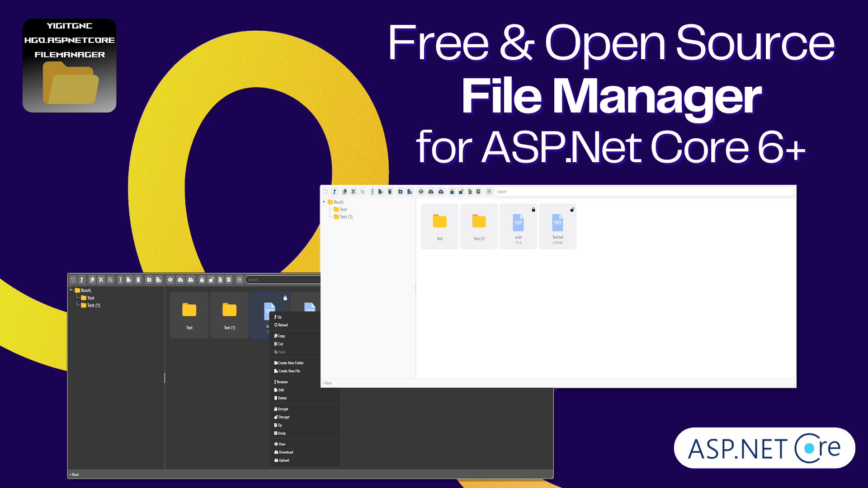Click Delete trash icon in dark file manager toolbar
Screen dimensions: 868x488
(x=138, y=280)
